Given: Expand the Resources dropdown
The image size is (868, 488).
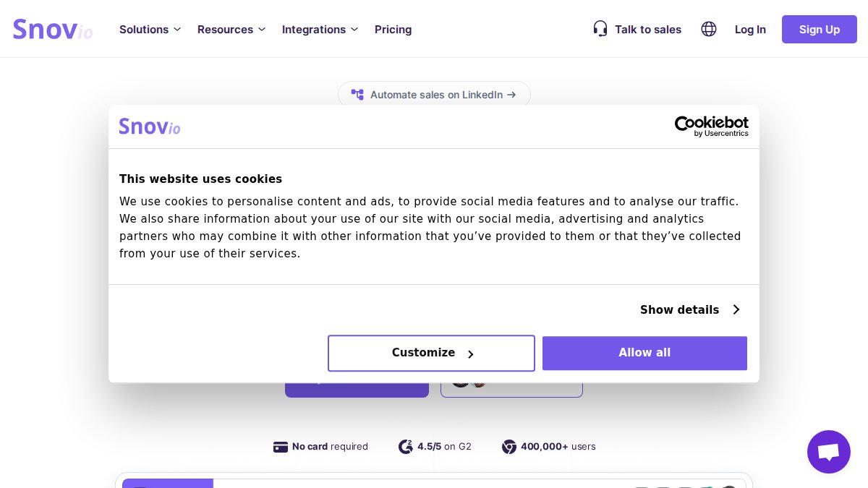Looking at the screenshot, I should tap(231, 30).
